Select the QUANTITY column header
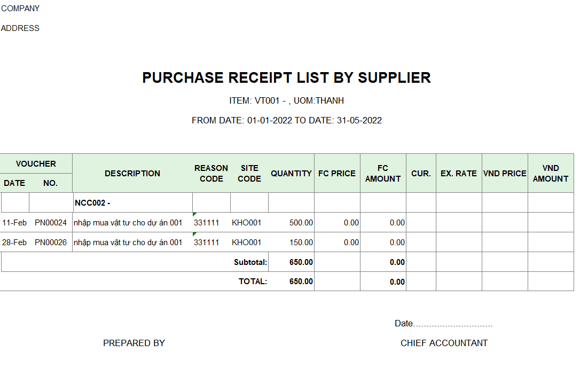 (x=292, y=174)
